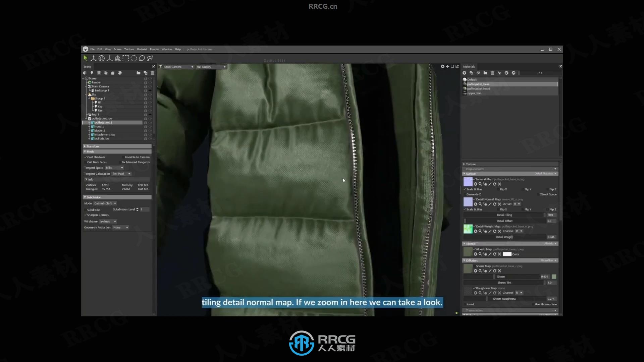The image size is (644, 362).
Task: Create a new folder in Scene panel
Action: coord(138,73)
